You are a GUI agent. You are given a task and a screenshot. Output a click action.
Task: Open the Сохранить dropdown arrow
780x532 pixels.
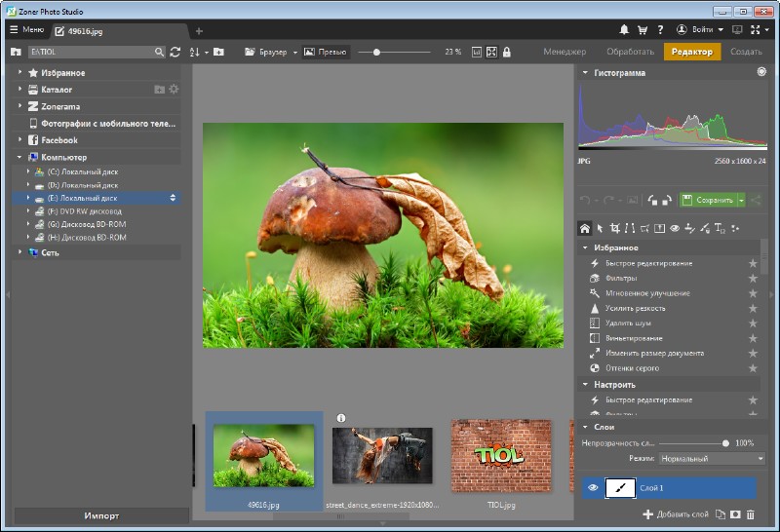pos(741,200)
